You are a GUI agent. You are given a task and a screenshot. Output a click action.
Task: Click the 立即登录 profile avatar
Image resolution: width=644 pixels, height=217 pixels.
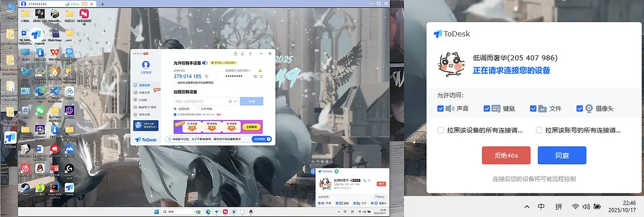click(x=145, y=65)
